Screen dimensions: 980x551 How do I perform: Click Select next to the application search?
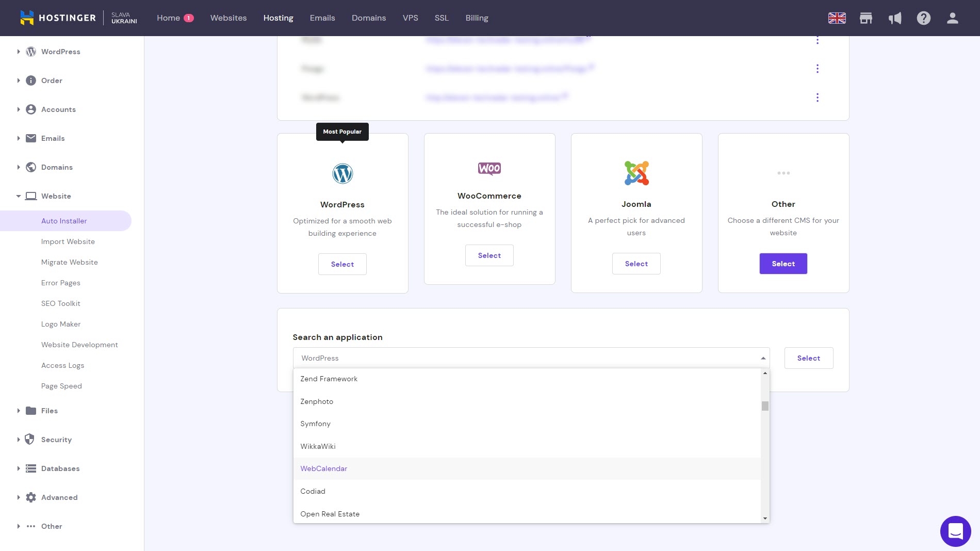point(809,358)
